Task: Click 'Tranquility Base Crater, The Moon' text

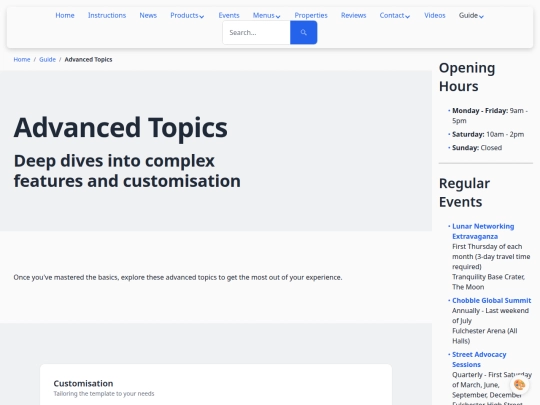Action: (488, 282)
